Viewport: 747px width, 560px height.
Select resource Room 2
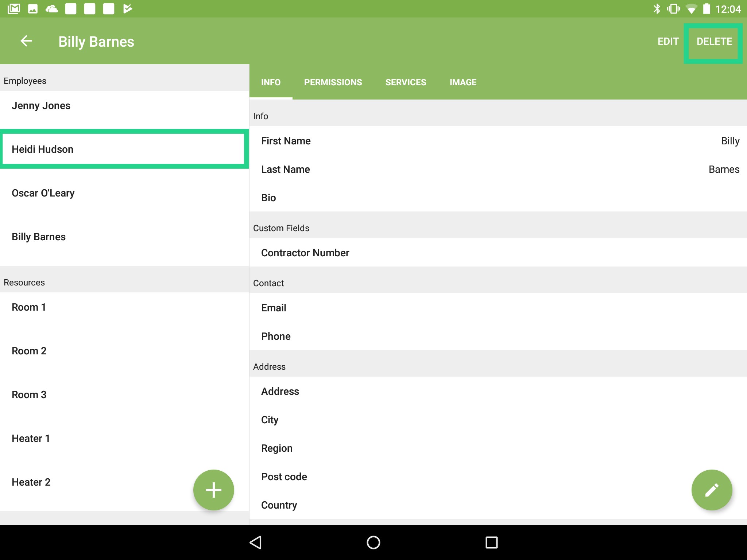coord(124,351)
